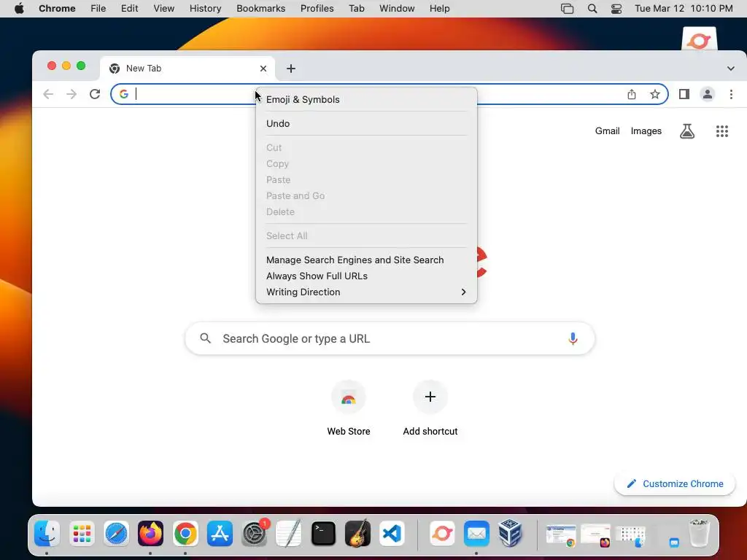Click the share icon in address bar
The height and width of the screenshot is (560, 747).
(632, 94)
